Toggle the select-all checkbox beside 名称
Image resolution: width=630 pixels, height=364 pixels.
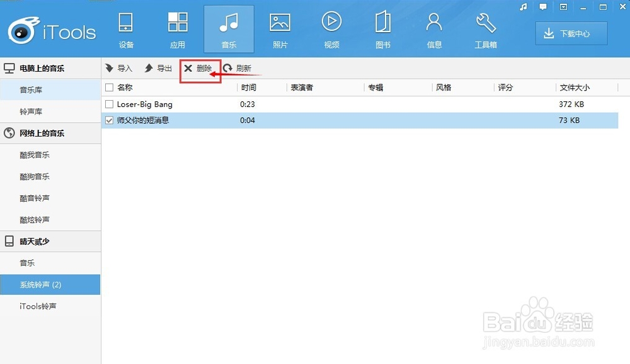(109, 87)
